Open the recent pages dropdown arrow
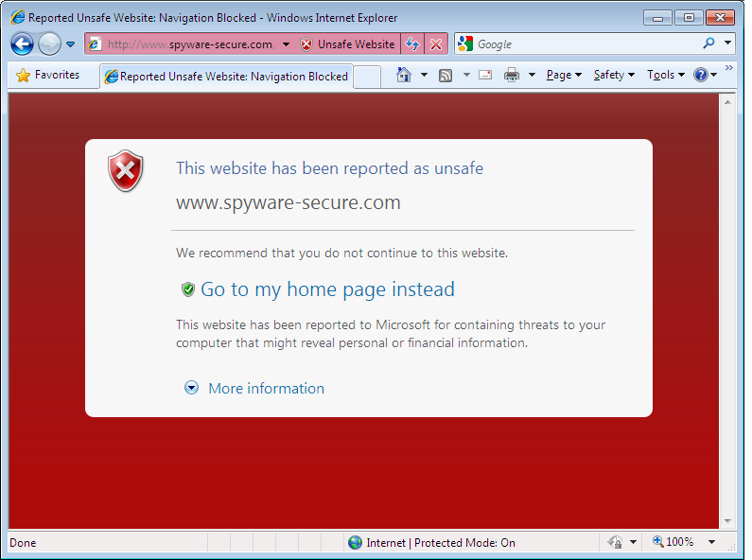This screenshot has width=752, height=560. point(71,44)
